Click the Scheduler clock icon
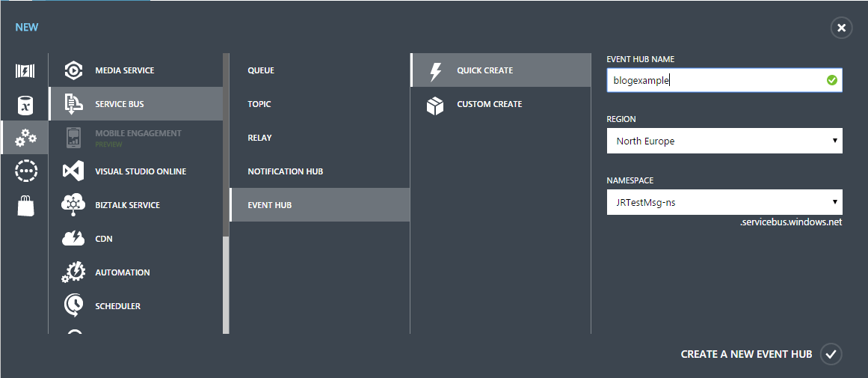 point(73,306)
